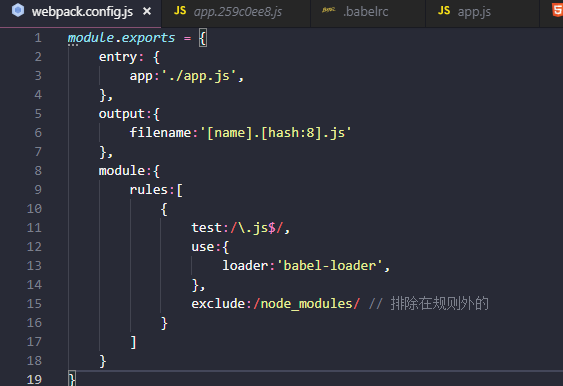Click line number 19 in the gutter
The width and height of the screenshot is (563, 386).
[x=34, y=380]
